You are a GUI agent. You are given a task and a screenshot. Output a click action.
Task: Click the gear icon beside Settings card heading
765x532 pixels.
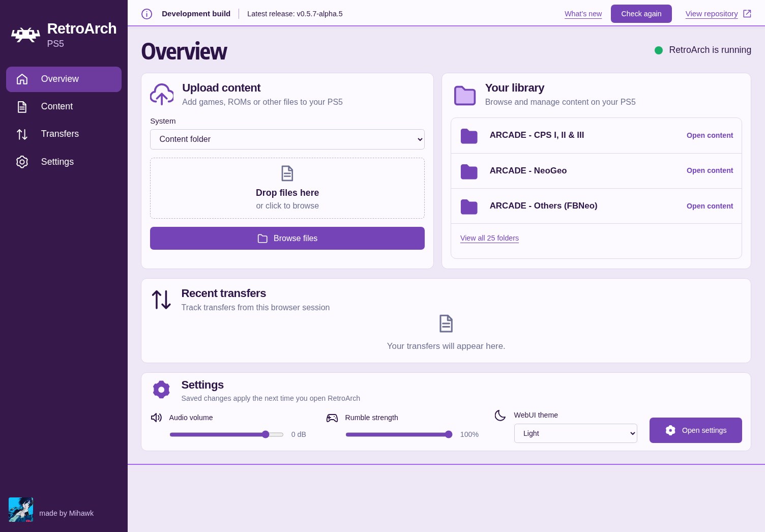(x=161, y=390)
